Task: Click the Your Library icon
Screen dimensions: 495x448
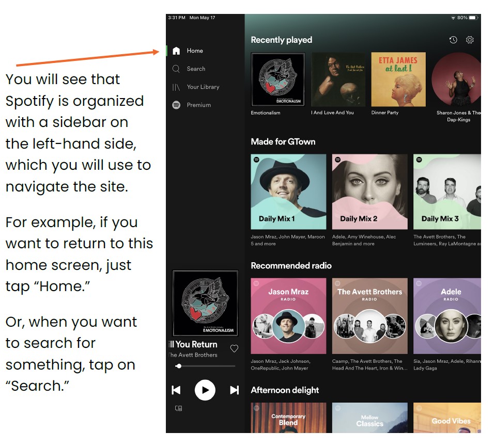Action: pos(176,87)
